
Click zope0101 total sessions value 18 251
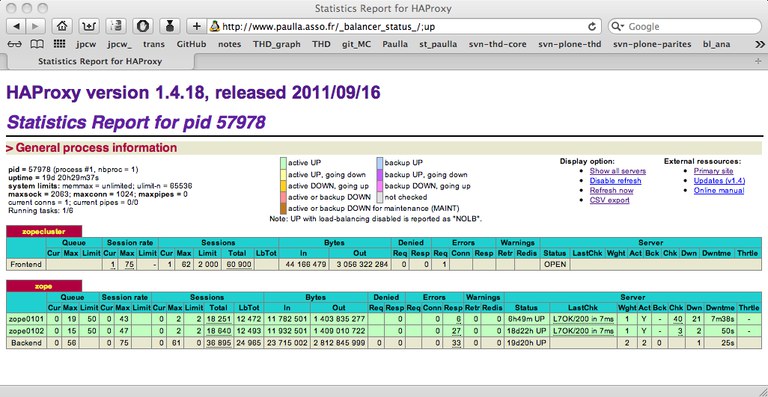coord(218,319)
